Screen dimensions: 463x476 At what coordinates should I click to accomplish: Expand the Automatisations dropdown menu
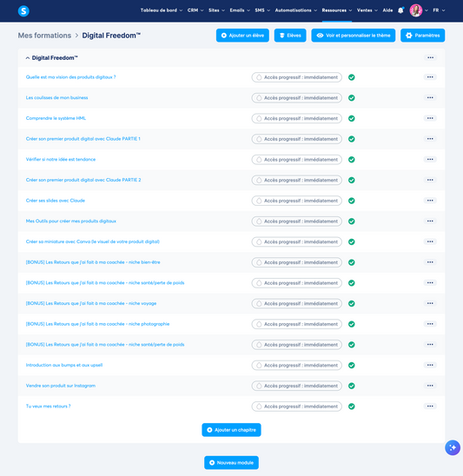pyautogui.click(x=295, y=10)
